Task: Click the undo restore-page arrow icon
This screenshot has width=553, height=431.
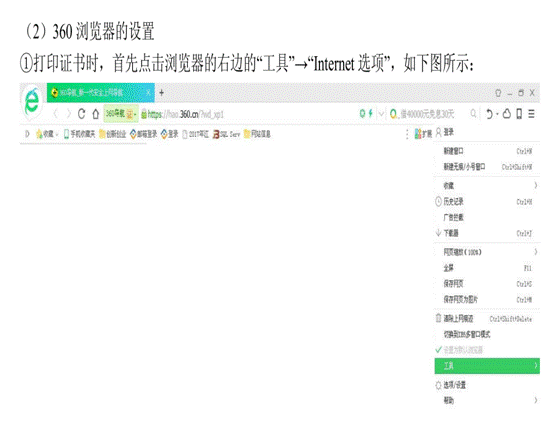Action: pyautogui.click(x=489, y=114)
